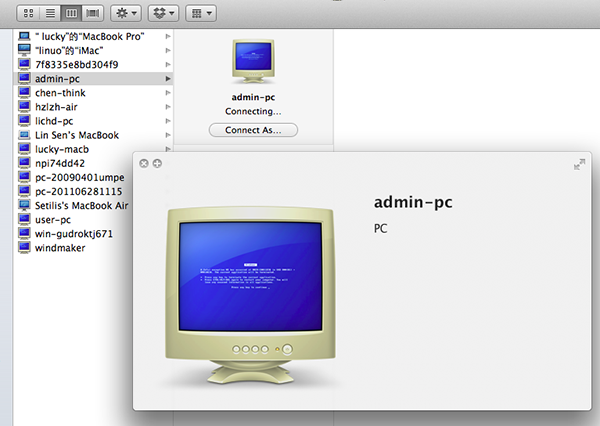The height and width of the screenshot is (426, 600).
Task: Click the PC icon beside lichd-pc
Action: click(x=24, y=121)
